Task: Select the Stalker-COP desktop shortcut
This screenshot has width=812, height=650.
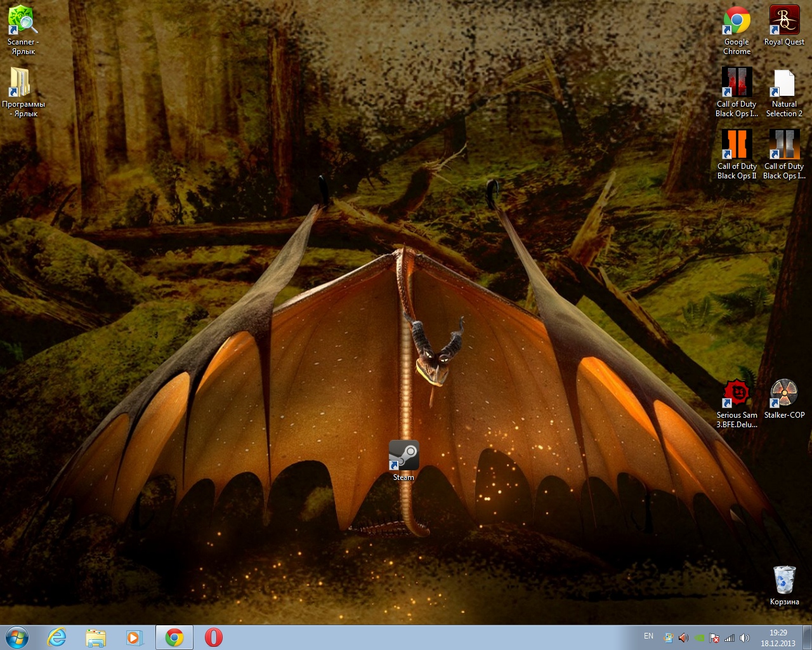Action: click(784, 399)
